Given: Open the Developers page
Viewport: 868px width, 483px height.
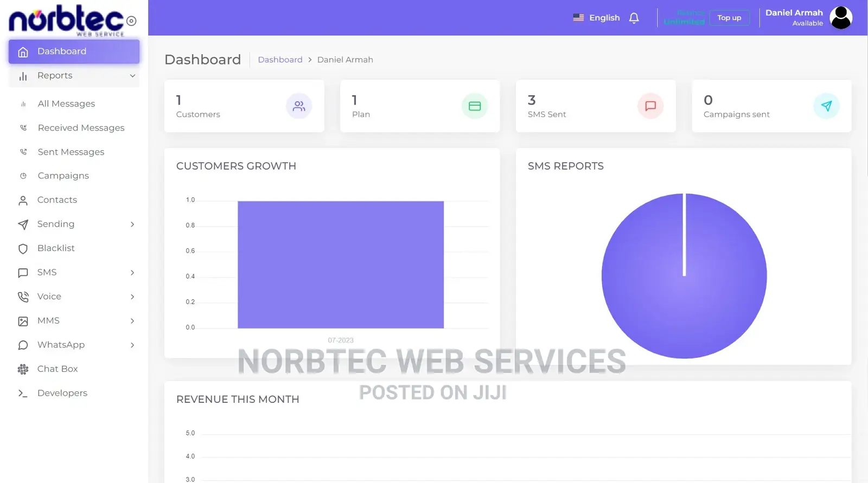Looking at the screenshot, I should coord(62,394).
